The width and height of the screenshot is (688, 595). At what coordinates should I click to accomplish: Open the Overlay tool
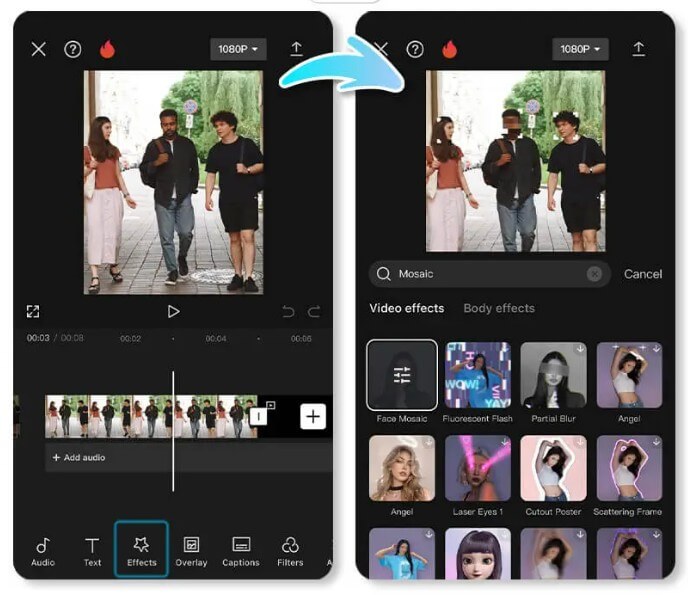191,552
